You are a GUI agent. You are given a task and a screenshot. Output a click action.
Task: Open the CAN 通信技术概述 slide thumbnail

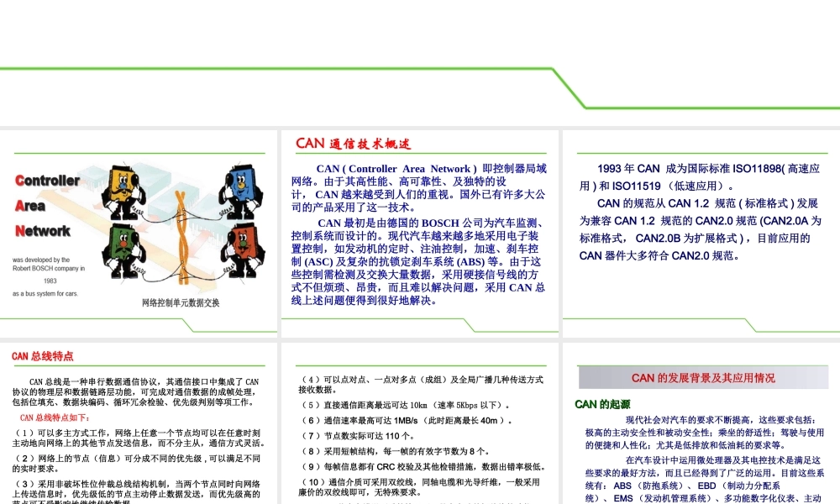419,234
